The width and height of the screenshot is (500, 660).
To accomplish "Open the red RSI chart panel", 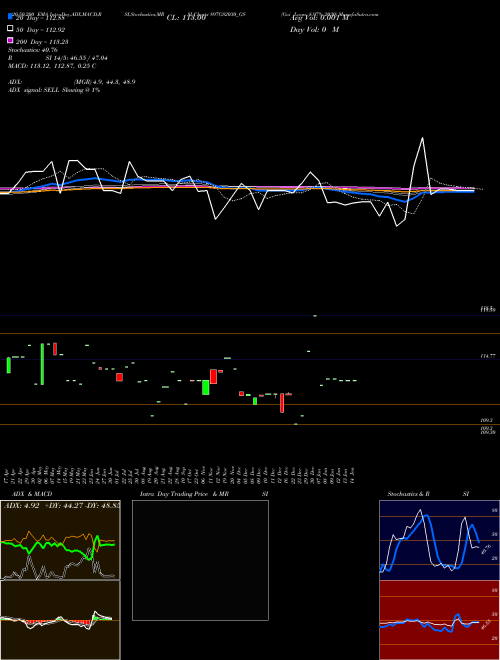I will [439, 620].
